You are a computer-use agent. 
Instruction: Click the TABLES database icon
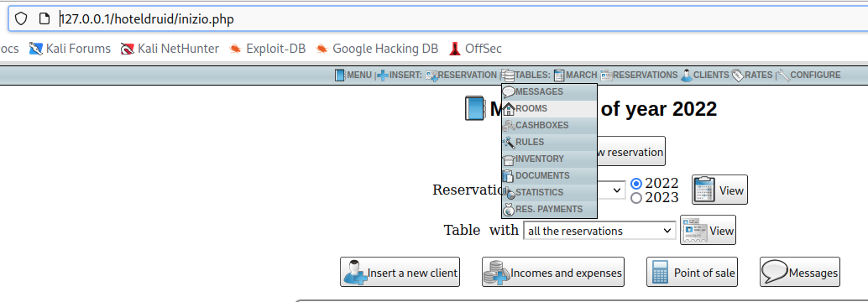click(x=508, y=75)
